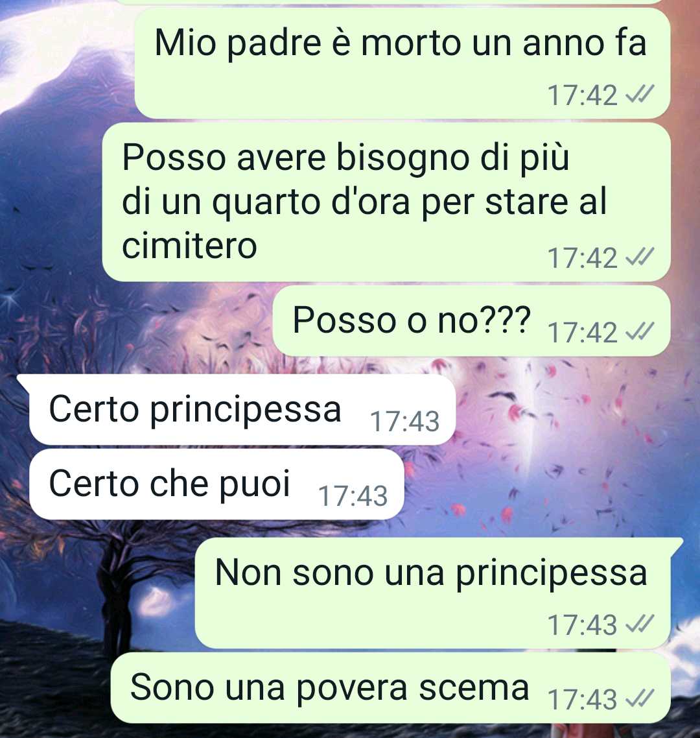700x738 pixels.
Task: Tap the 17:42 timestamp under 'cimitero'
Action: [583, 257]
